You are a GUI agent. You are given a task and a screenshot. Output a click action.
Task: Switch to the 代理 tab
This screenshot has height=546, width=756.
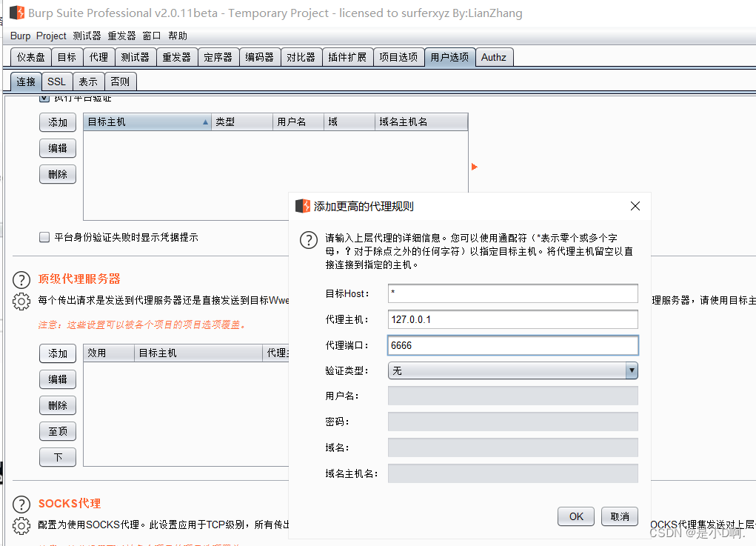coord(98,57)
